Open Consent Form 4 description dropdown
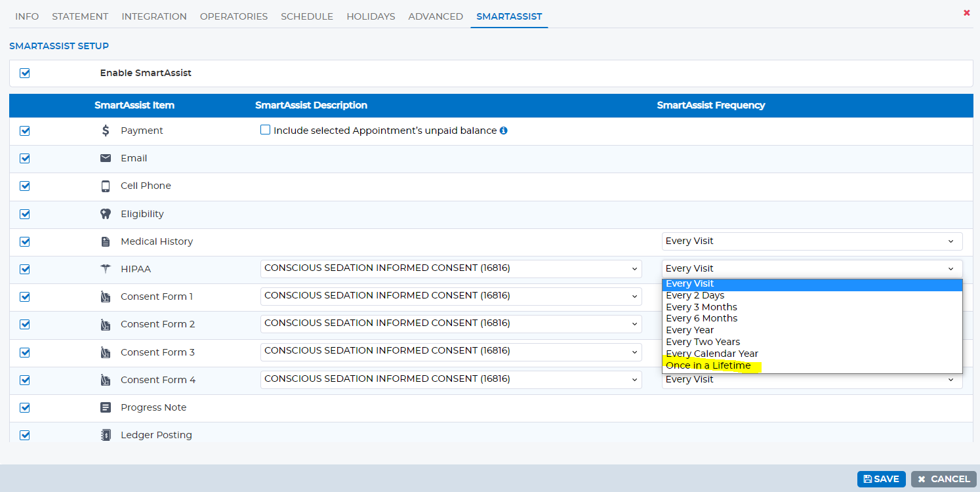 (x=451, y=379)
